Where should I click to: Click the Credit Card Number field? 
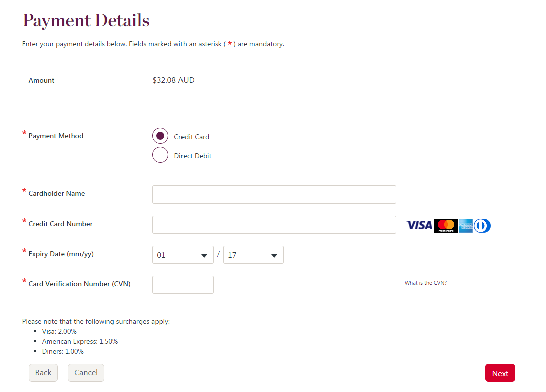[274, 225]
